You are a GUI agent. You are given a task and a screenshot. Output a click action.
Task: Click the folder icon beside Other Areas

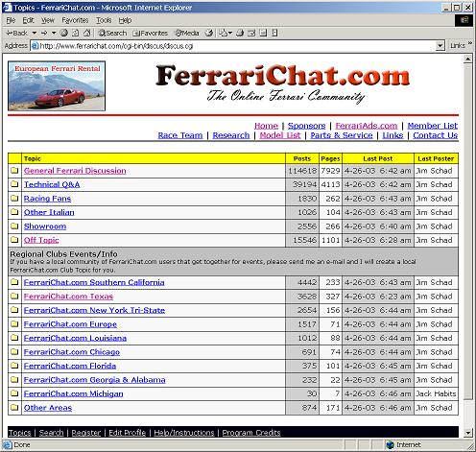[x=14, y=408]
